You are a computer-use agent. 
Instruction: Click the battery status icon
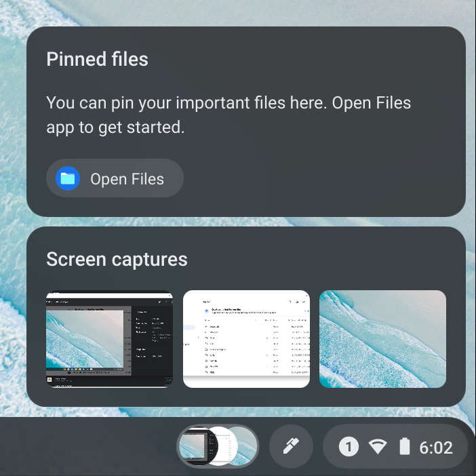[x=405, y=447]
